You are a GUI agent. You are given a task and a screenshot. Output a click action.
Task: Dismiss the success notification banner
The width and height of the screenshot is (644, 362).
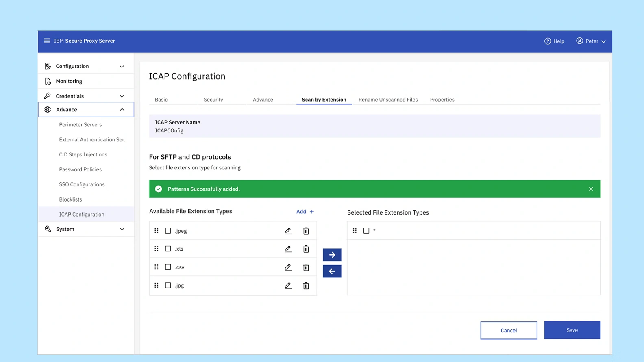click(x=591, y=189)
